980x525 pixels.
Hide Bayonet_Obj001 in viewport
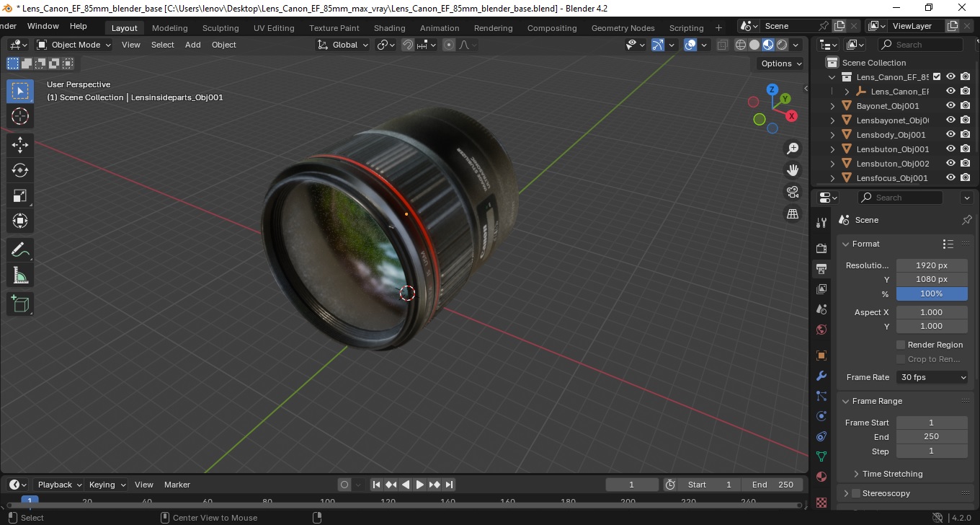tap(950, 106)
